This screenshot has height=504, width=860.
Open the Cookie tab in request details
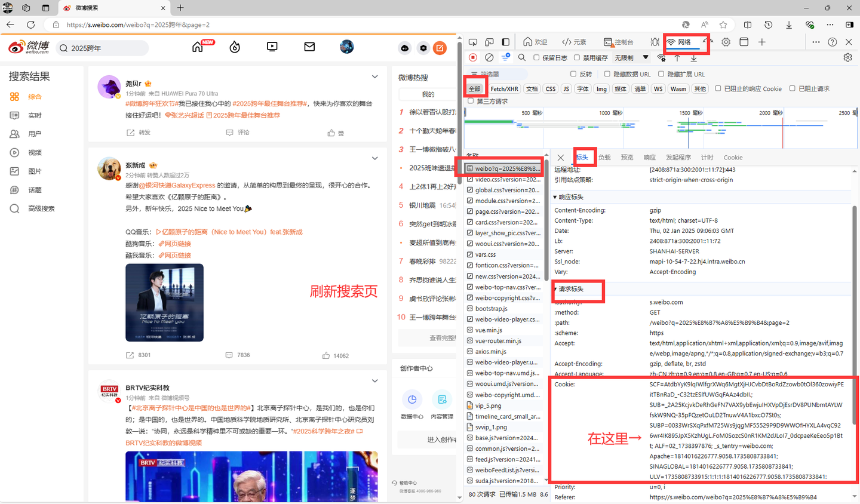[x=733, y=157]
